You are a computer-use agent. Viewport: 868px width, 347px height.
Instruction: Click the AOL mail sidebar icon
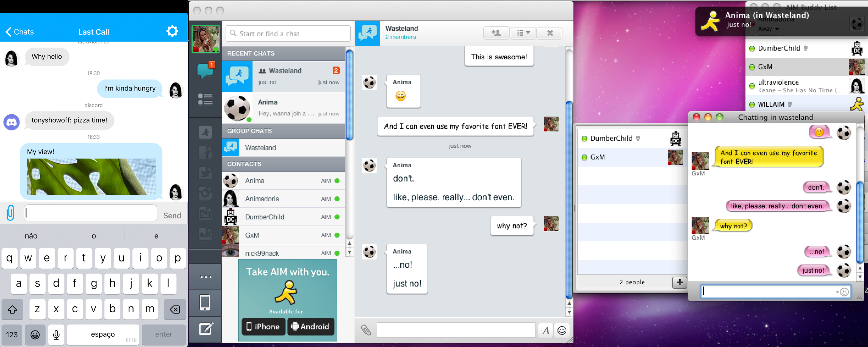[205, 233]
